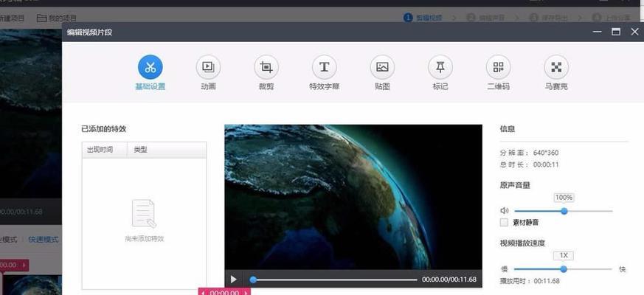Screen dimensions: 644x295
Task: Click the 00:00.00/00:11.68 player time readout
Action: click(449, 280)
